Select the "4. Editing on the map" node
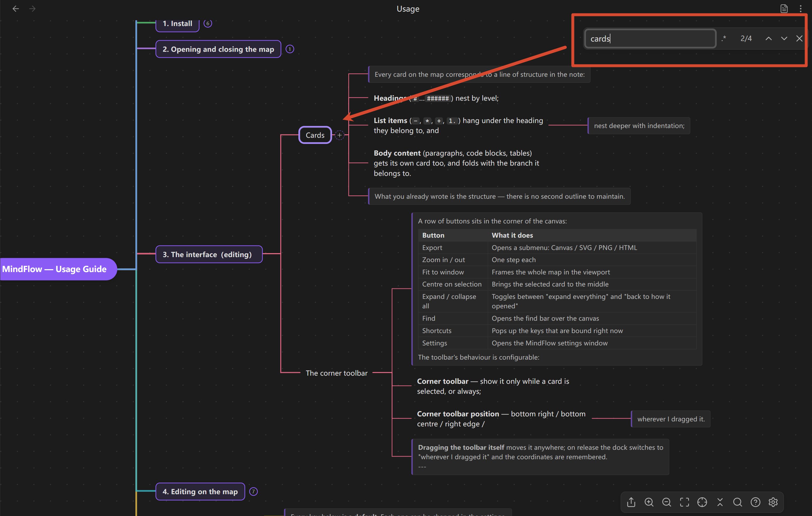This screenshot has width=812, height=516. coord(200,492)
